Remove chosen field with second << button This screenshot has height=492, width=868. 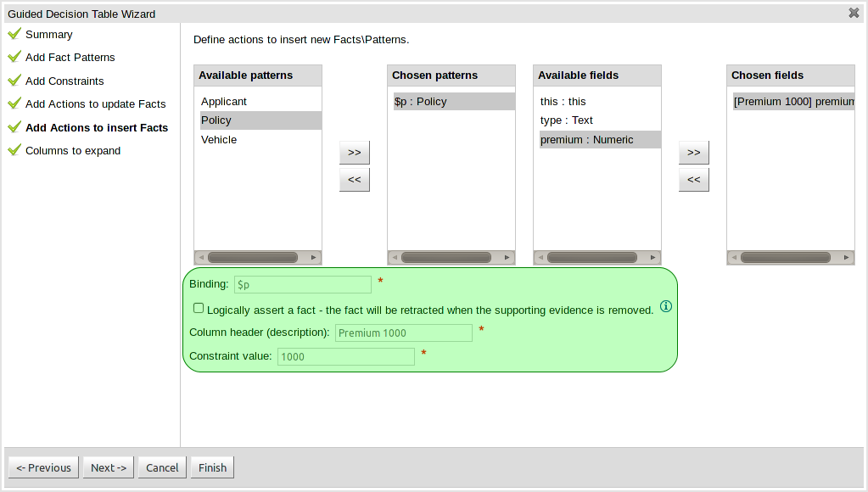click(x=693, y=180)
